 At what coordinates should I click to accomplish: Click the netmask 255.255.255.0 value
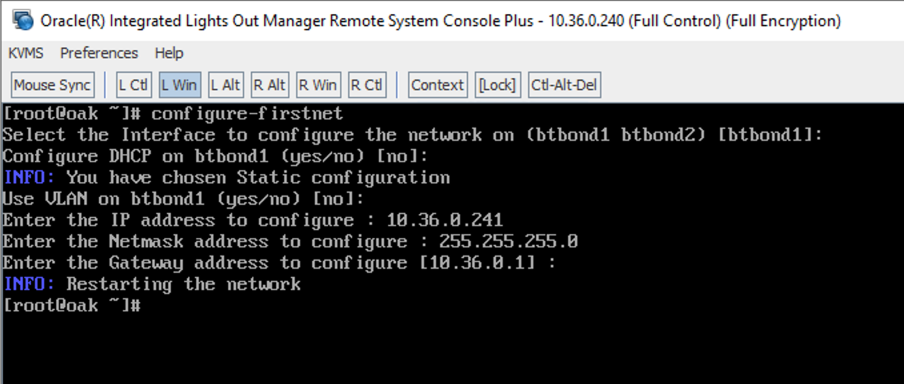(508, 241)
